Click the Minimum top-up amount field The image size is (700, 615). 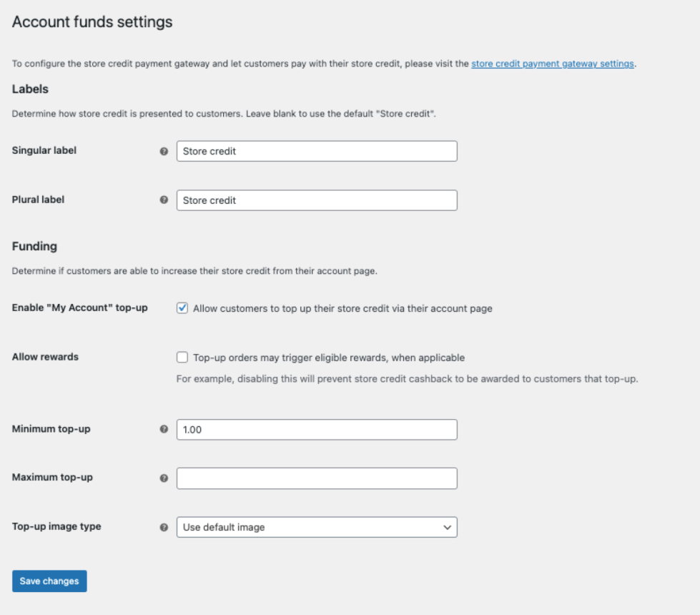click(317, 429)
